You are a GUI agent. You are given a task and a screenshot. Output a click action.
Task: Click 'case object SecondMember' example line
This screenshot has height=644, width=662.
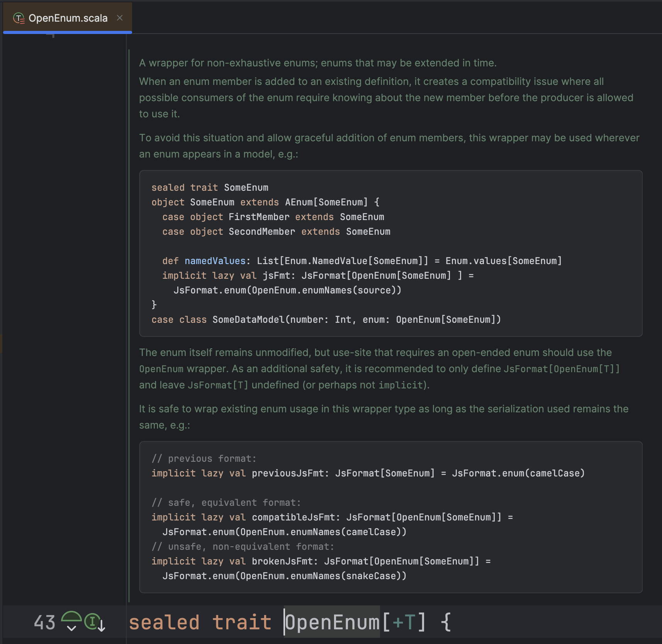(x=276, y=232)
